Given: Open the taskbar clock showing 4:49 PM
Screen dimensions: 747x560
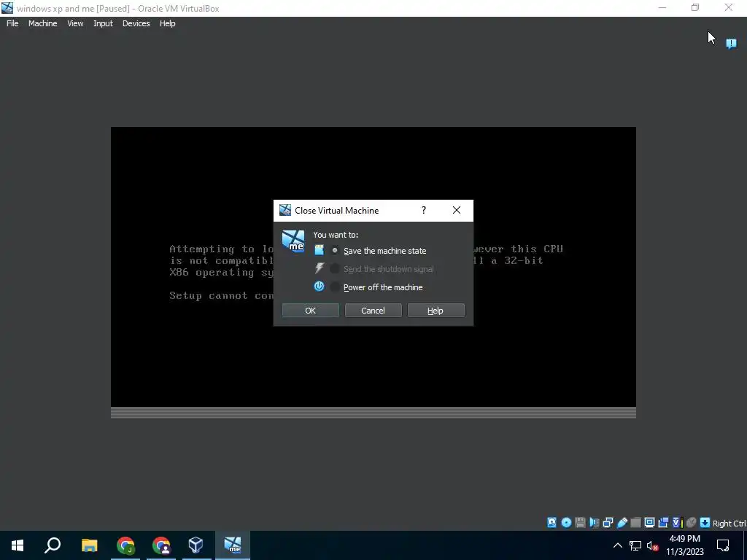Looking at the screenshot, I should click(684, 545).
